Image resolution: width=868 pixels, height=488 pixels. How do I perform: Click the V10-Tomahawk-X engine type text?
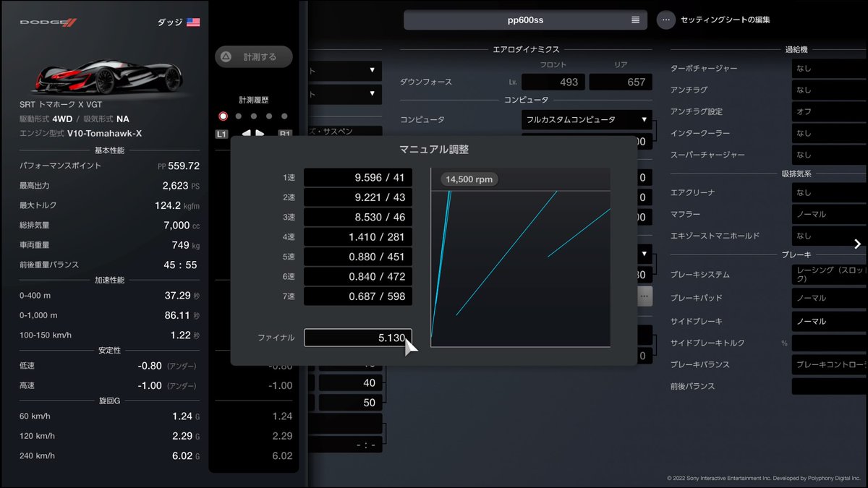click(x=105, y=133)
